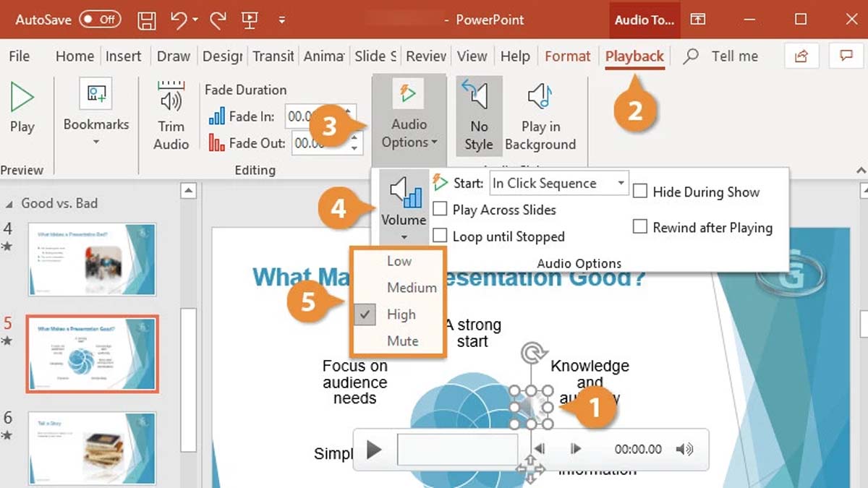Open the Comments speech bubble icon

[846, 56]
